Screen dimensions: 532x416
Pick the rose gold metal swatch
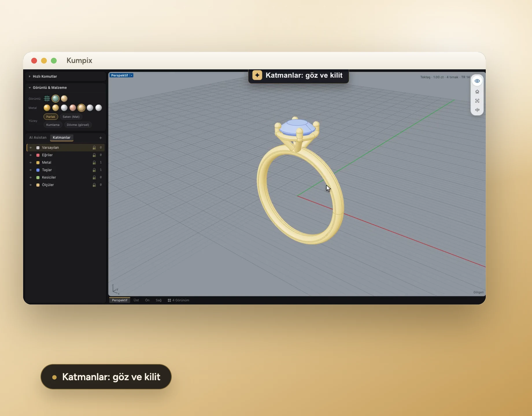click(73, 108)
